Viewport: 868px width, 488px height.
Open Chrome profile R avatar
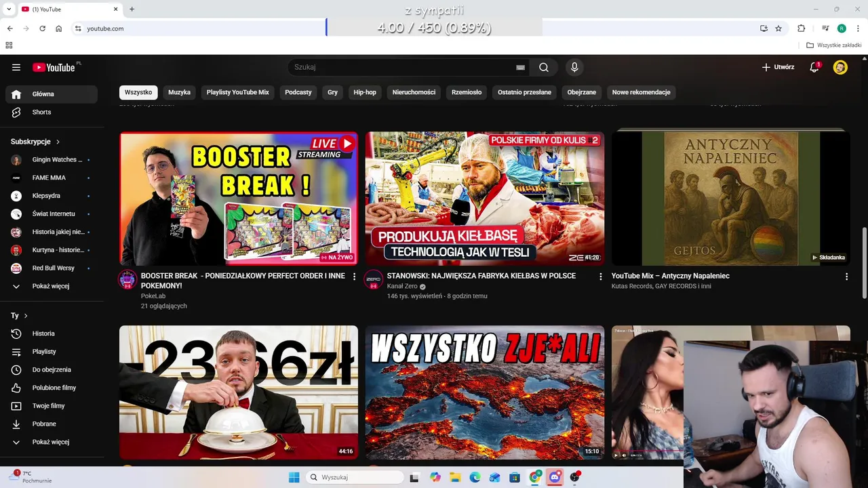coord(842,28)
